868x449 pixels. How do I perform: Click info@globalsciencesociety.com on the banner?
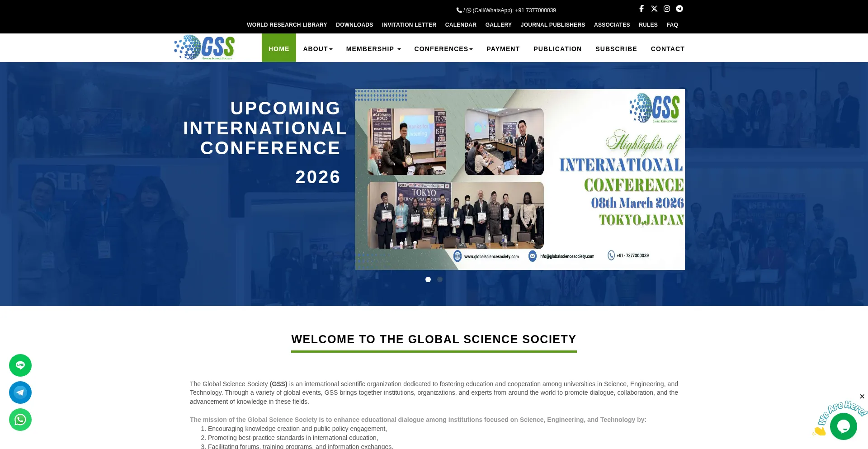567,256
